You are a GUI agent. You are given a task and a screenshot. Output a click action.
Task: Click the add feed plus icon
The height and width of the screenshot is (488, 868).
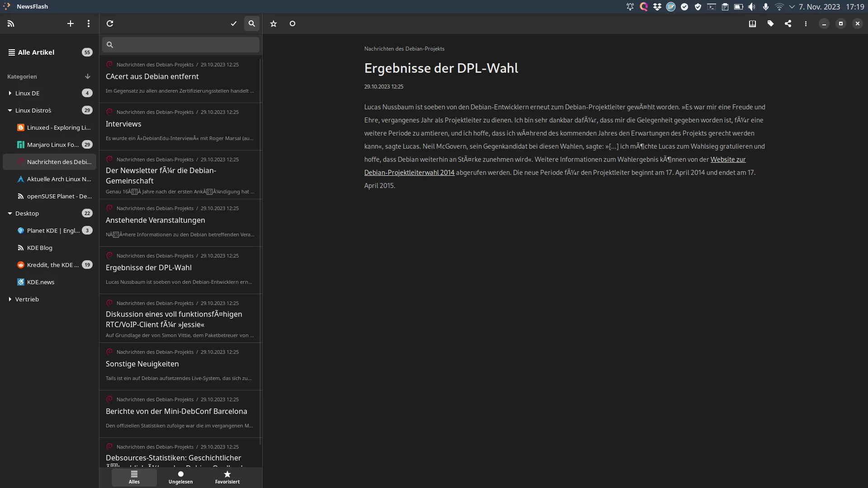point(71,23)
